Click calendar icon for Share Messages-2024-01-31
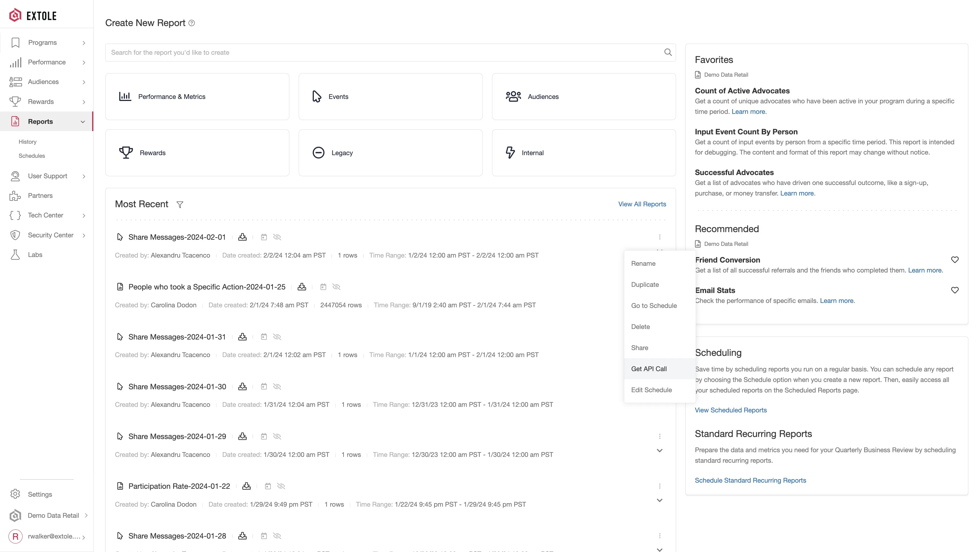Viewport: 980px width, 552px height. (x=264, y=337)
